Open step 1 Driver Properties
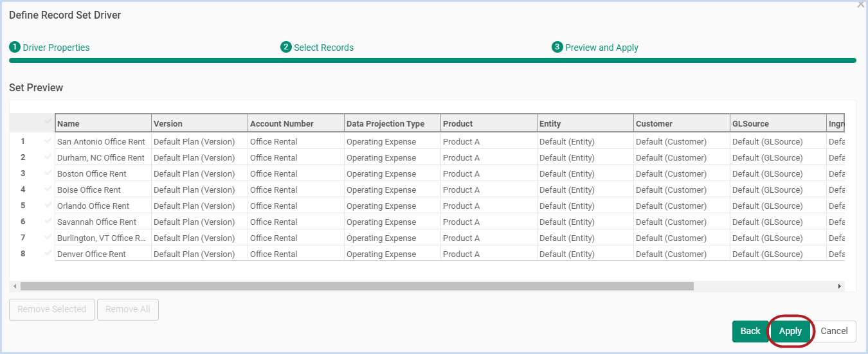This screenshot has width=868, height=354. [x=50, y=48]
